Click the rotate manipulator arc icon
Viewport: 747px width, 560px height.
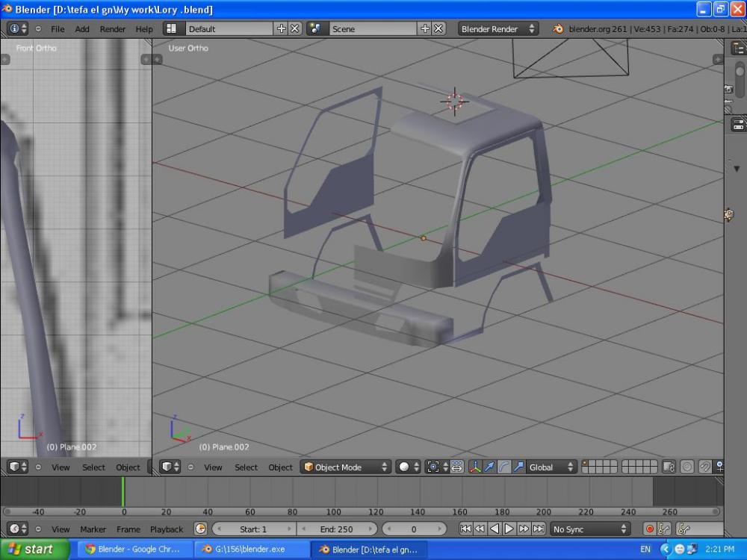[504, 467]
